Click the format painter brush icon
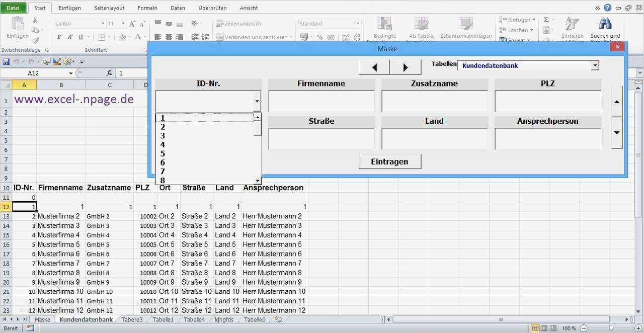644x333 pixels. pyautogui.click(x=35, y=40)
